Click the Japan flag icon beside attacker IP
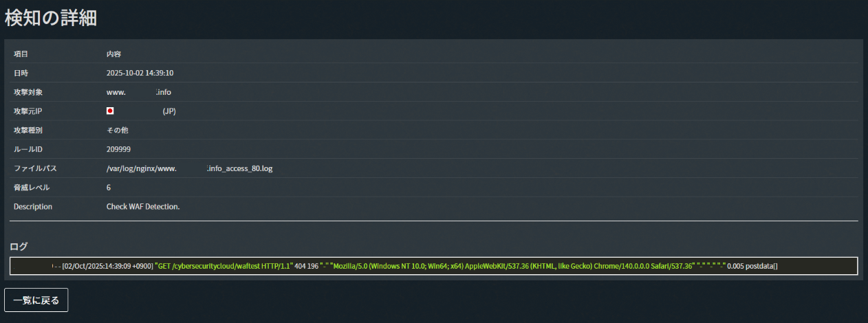This screenshot has width=868, height=323. (110, 111)
